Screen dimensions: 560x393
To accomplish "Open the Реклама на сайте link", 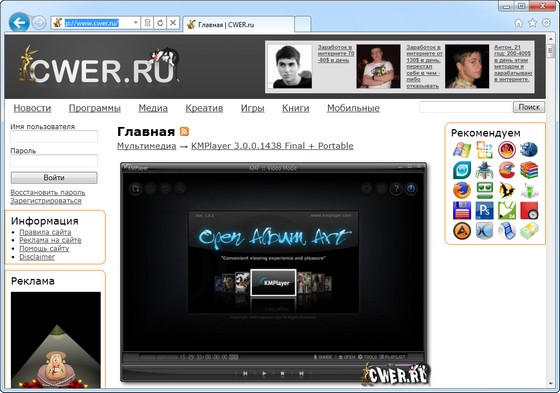I will click(50, 240).
